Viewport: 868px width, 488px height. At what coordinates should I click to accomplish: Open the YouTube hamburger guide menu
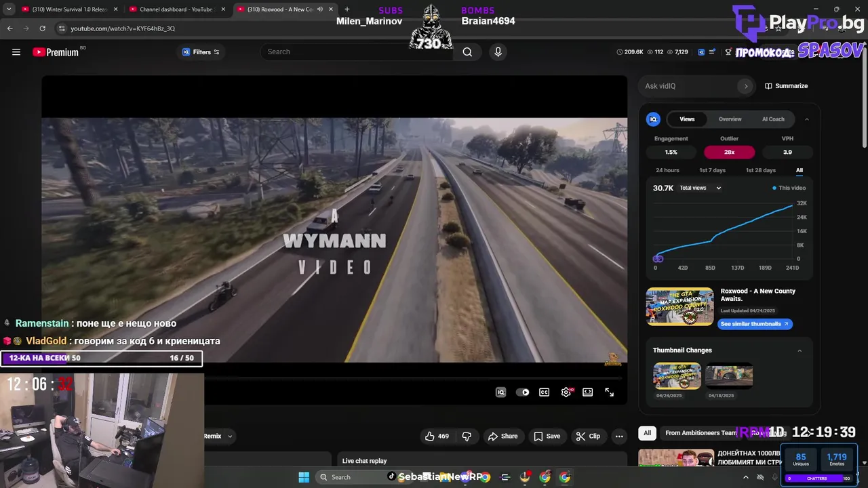coord(16,52)
